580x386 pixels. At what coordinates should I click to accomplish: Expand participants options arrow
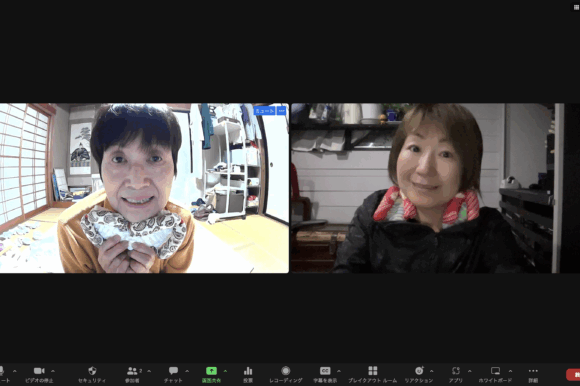click(x=149, y=371)
